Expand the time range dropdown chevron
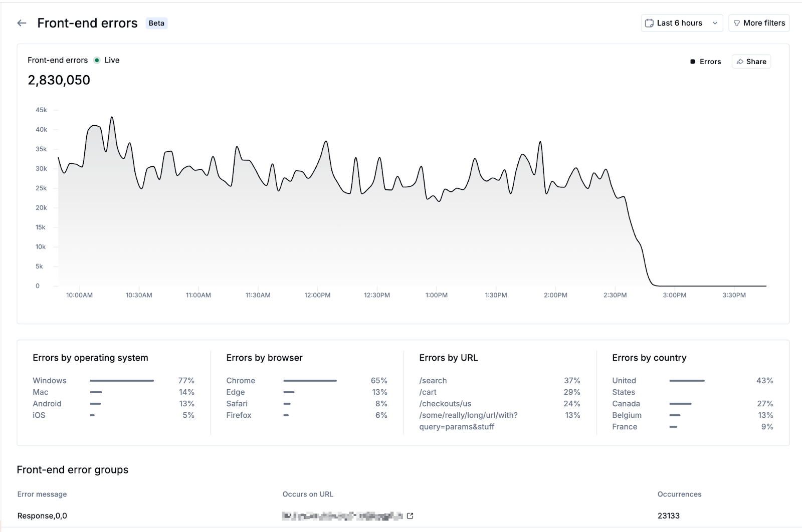Image resolution: width=802 pixels, height=532 pixels. [x=715, y=23]
